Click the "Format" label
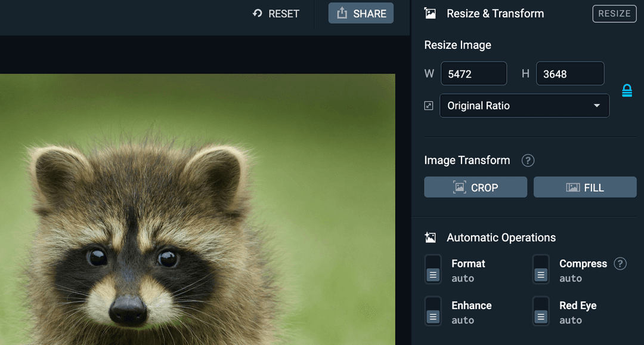644x345 pixels. click(x=468, y=264)
